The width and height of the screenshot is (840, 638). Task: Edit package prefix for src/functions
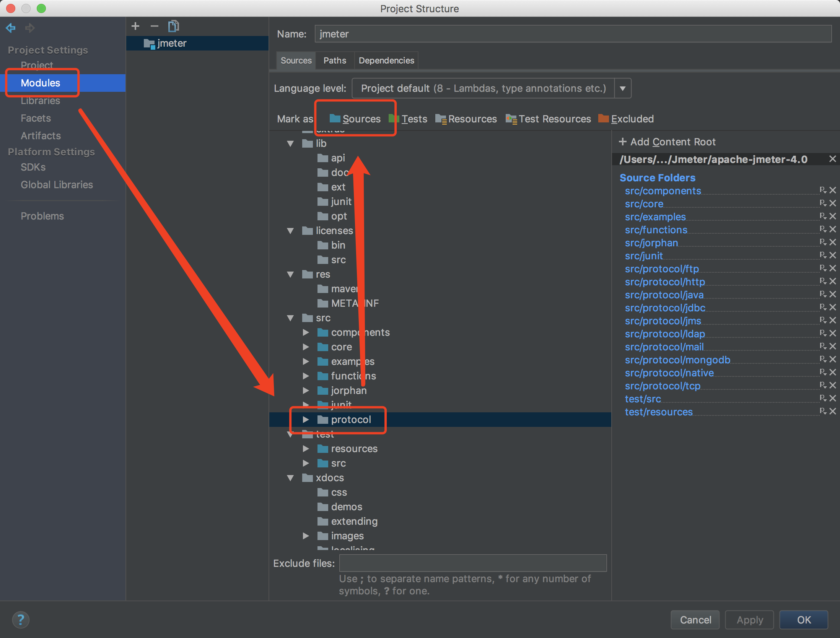[823, 229]
